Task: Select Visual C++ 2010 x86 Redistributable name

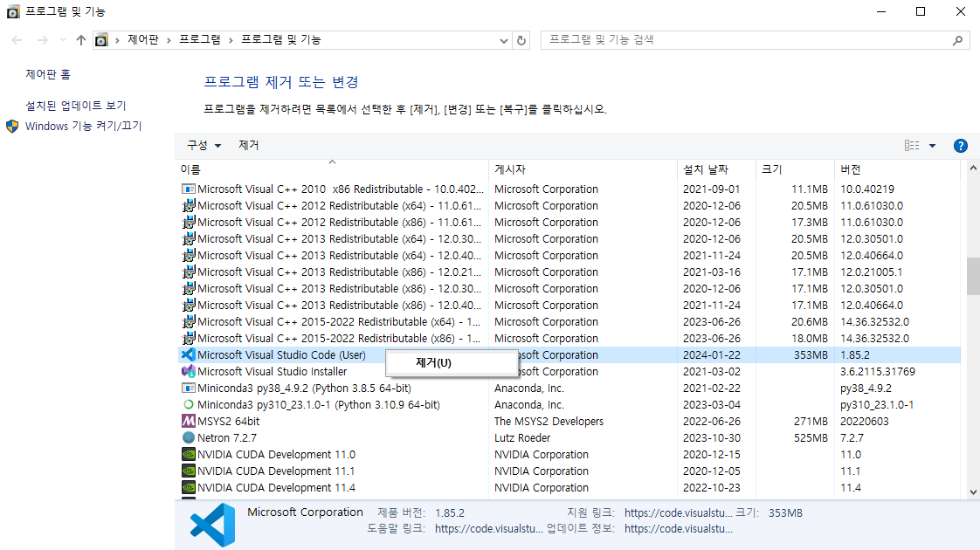Action: point(341,189)
